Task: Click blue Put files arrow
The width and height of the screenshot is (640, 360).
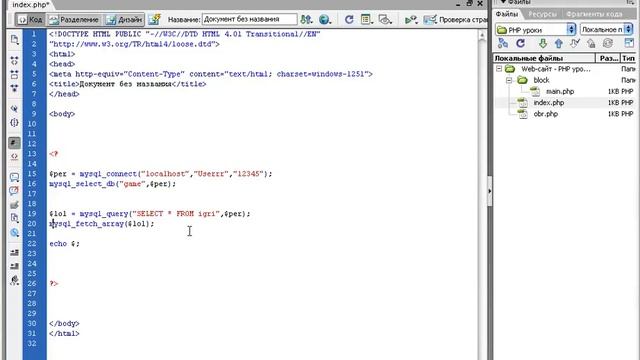Action: (559, 43)
